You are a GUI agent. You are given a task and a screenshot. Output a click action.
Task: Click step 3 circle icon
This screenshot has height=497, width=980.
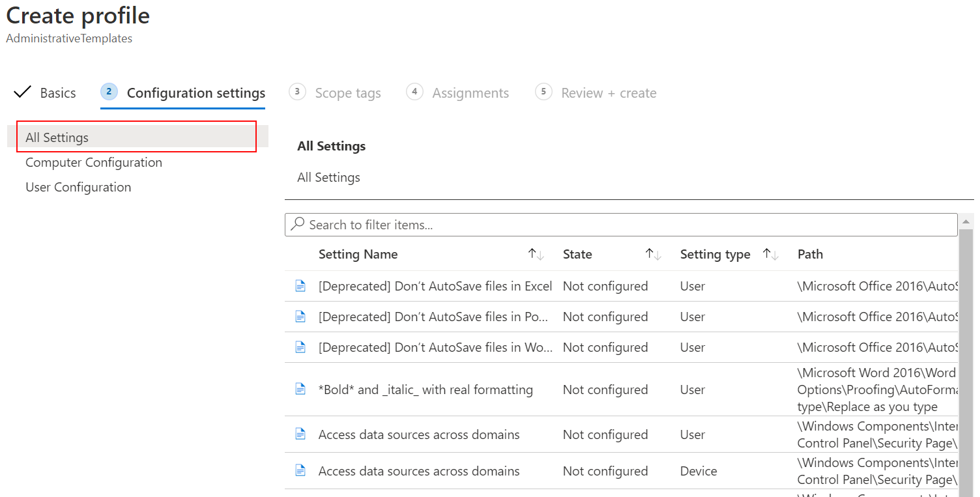click(297, 92)
